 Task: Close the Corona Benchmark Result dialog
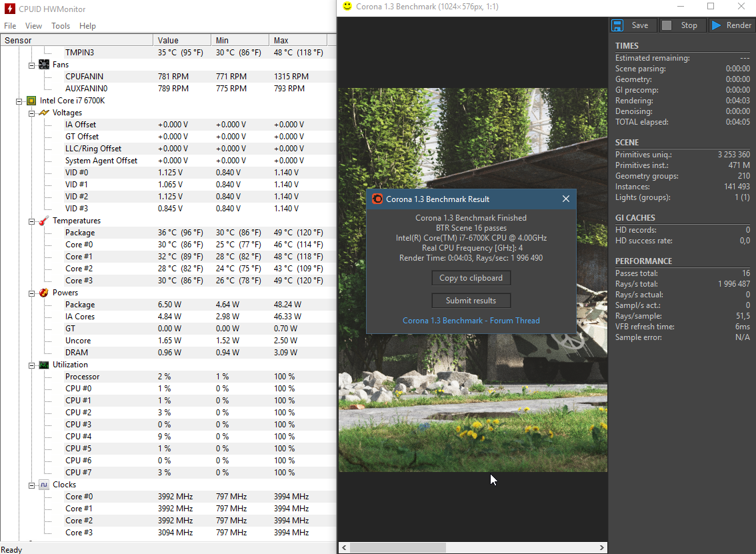566,199
